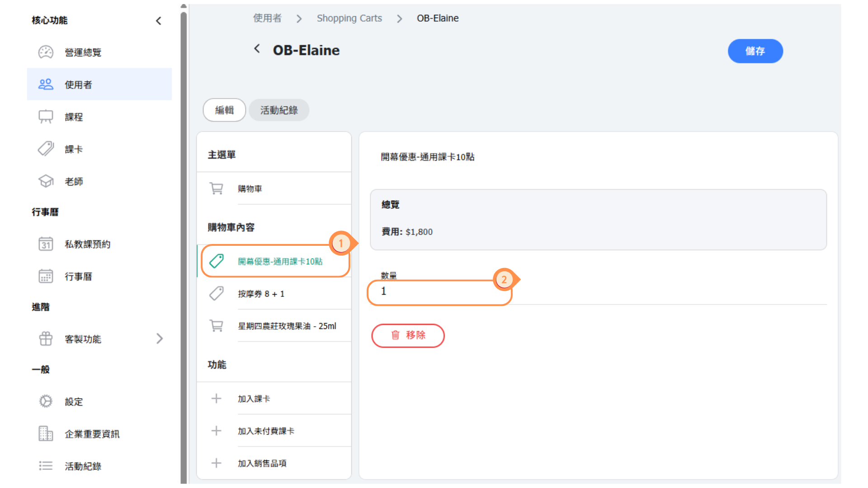868x488 pixels.
Task: Click the dashboard gauge icon 營運總覽
Action: (x=46, y=52)
